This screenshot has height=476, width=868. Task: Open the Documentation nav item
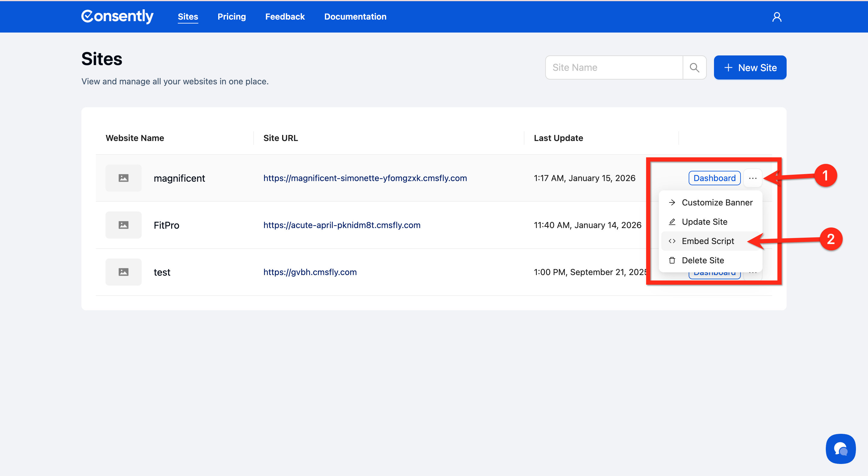[355, 17]
